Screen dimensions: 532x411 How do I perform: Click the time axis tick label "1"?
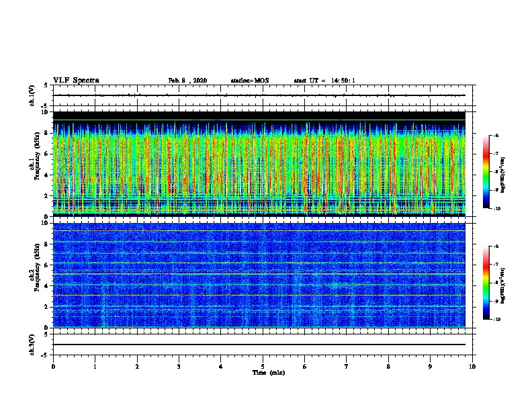pyautogui.click(x=95, y=366)
